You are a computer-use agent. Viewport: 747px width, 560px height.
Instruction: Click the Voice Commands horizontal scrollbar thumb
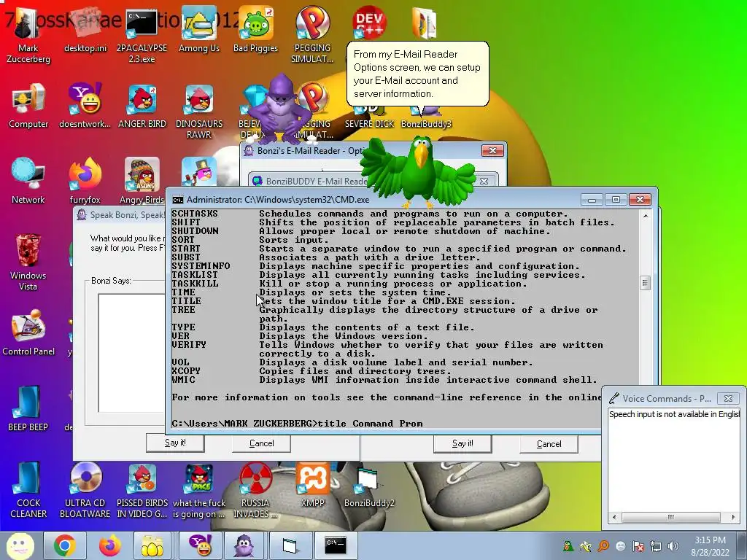click(x=671, y=517)
